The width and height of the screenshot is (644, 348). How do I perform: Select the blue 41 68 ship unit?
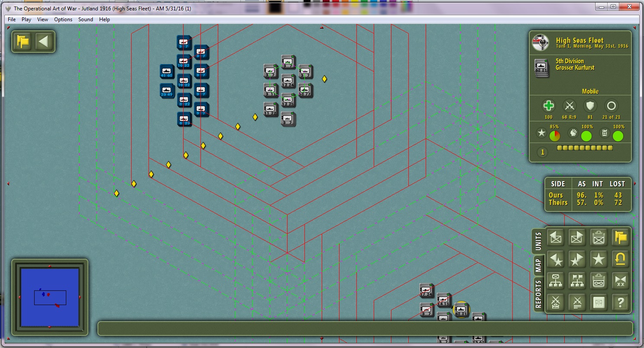point(167,72)
